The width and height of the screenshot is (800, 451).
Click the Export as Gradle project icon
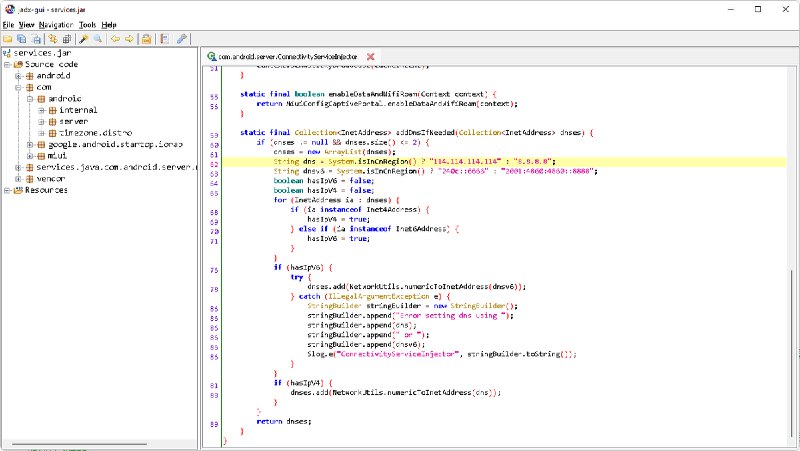coord(34,39)
